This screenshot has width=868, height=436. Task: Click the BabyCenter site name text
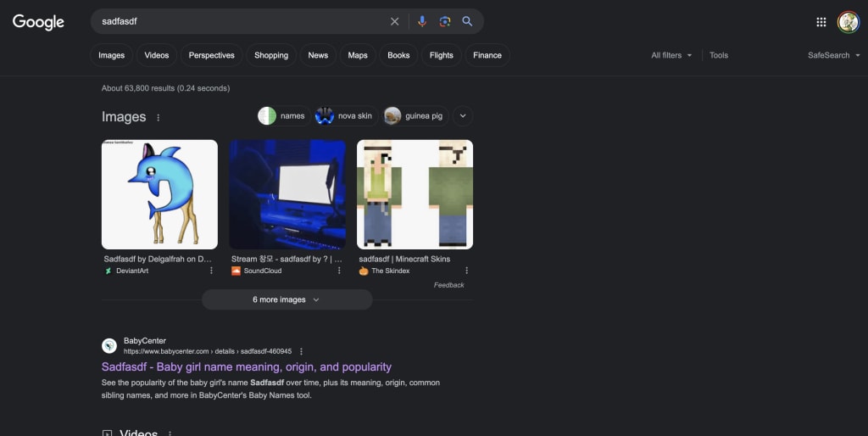pos(144,341)
